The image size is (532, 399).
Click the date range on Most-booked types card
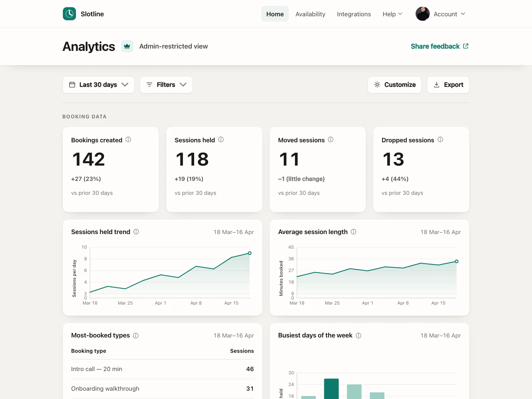(234, 335)
